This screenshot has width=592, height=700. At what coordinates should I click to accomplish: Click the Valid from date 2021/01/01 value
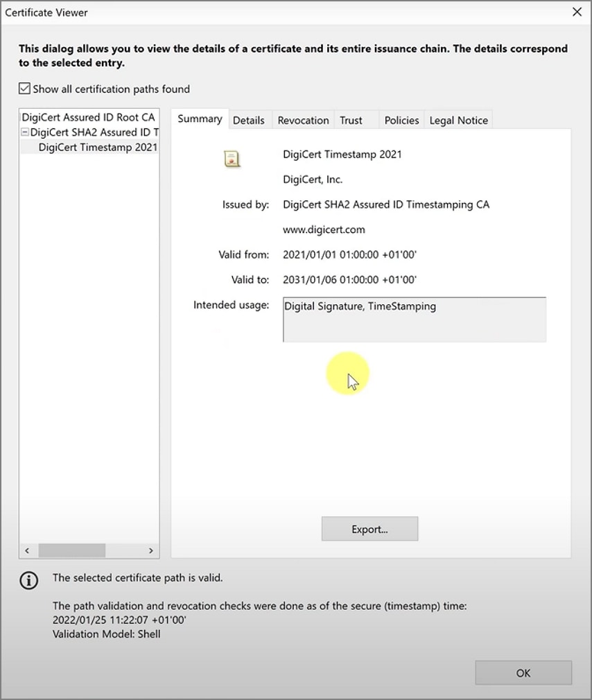[349, 254]
